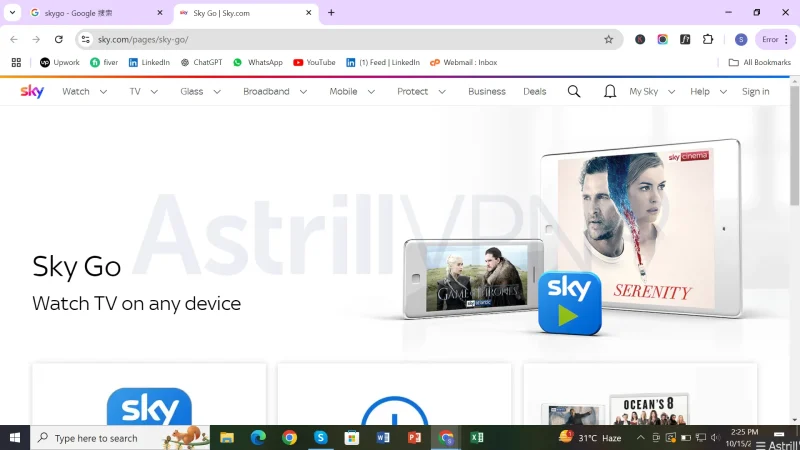800x450 pixels.
Task: Open the Help dropdown menu
Action: point(708,91)
